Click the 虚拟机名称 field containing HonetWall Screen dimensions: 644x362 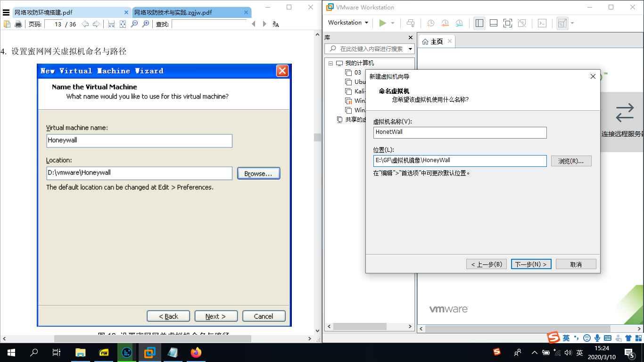[x=460, y=132]
